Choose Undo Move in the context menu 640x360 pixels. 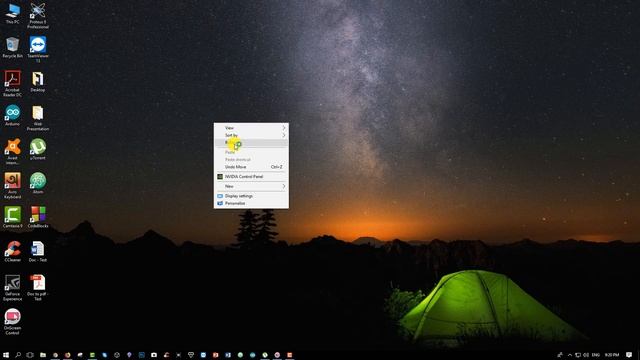[251, 167]
